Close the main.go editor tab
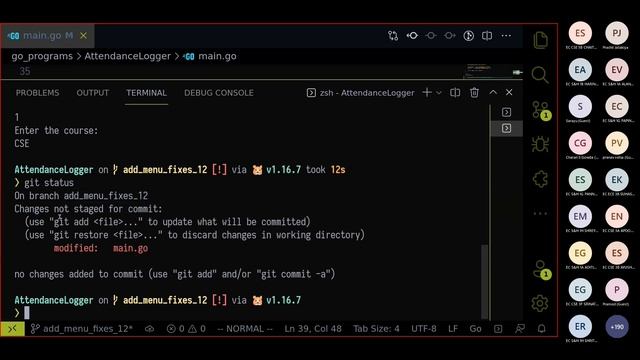This screenshot has width=640, height=360. [83, 36]
